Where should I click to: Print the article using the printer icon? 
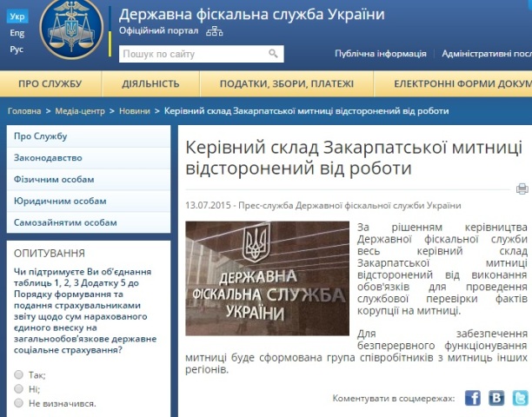click(522, 189)
